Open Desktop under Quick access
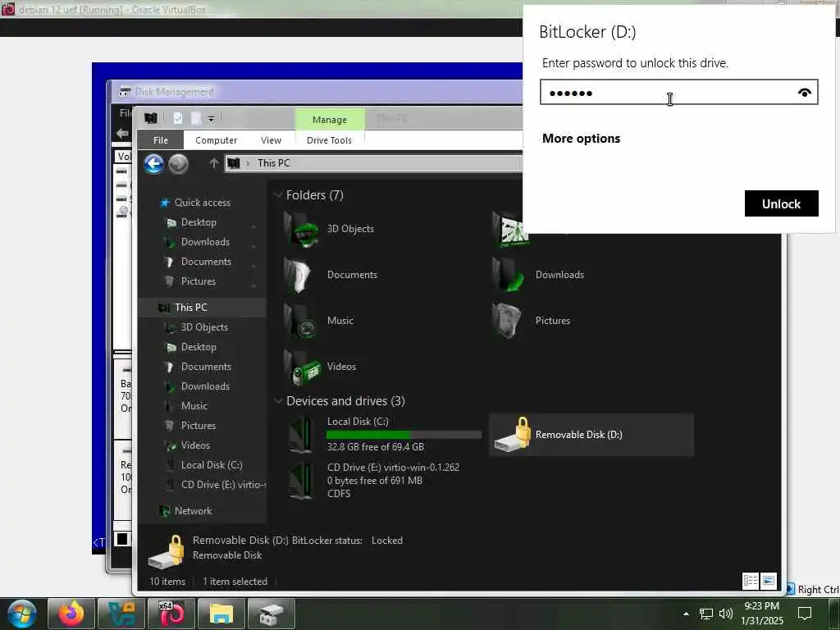Image resolution: width=840 pixels, height=630 pixels. [x=199, y=222]
